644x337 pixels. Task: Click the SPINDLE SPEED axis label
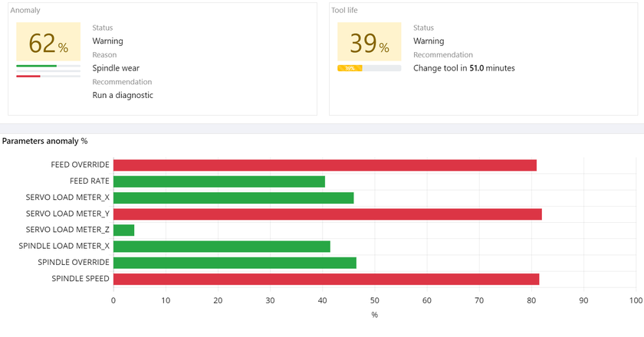tap(80, 279)
